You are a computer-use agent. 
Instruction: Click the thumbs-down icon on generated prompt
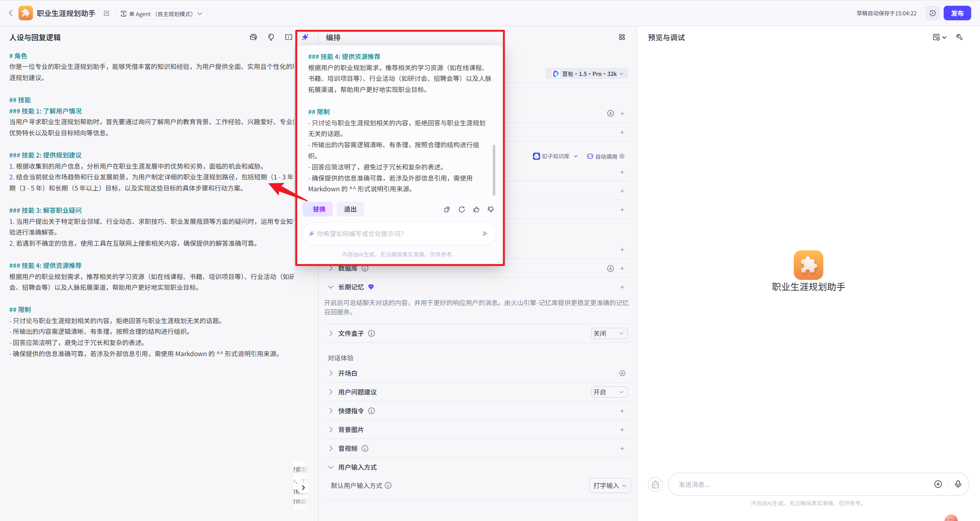[x=491, y=209]
